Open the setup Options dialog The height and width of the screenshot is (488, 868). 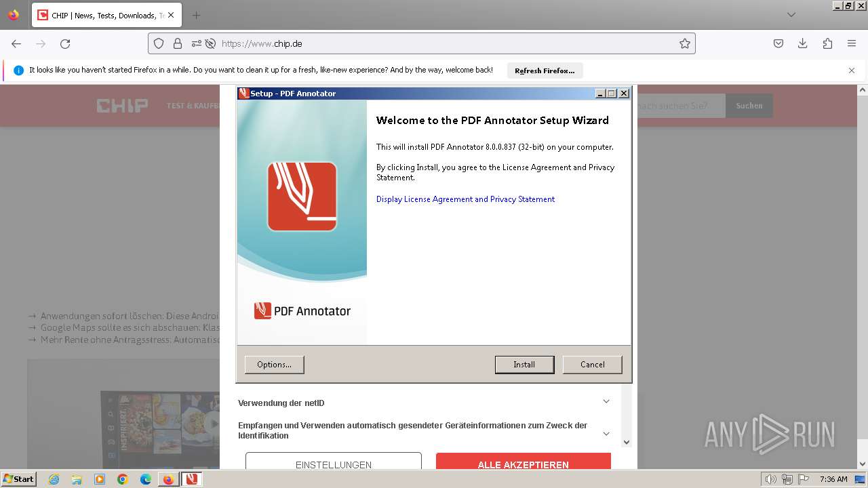click(274, 365)
